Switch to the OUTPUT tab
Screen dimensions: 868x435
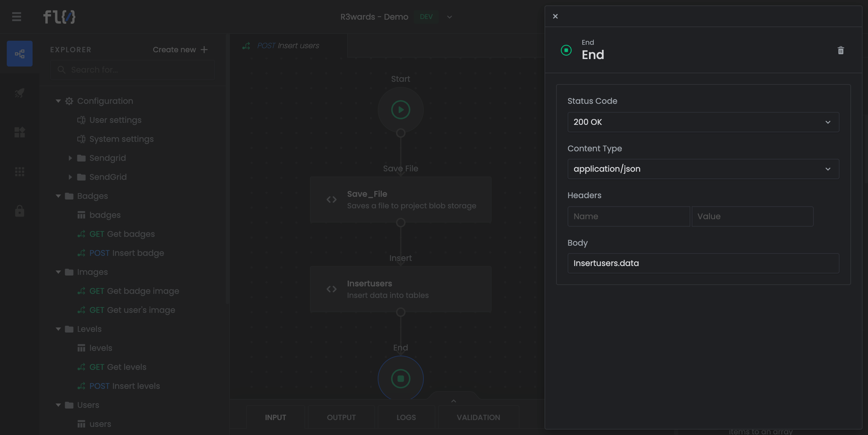click(341, 417)
